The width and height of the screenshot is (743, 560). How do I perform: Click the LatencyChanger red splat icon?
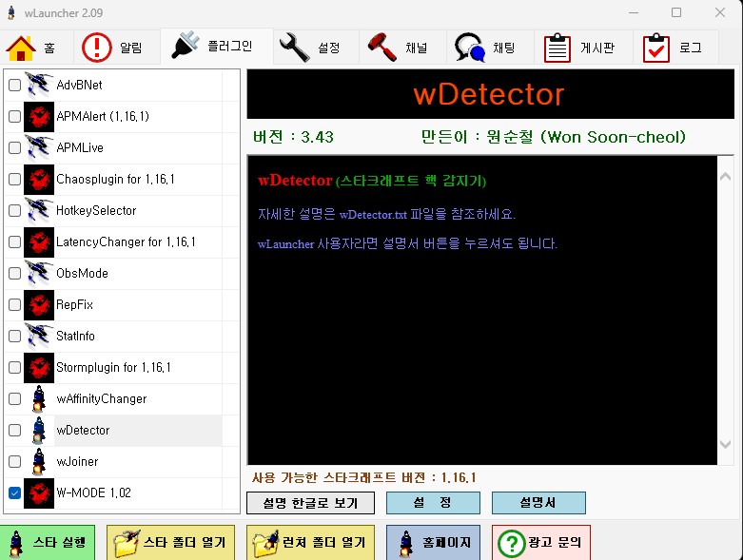point(39,241)
